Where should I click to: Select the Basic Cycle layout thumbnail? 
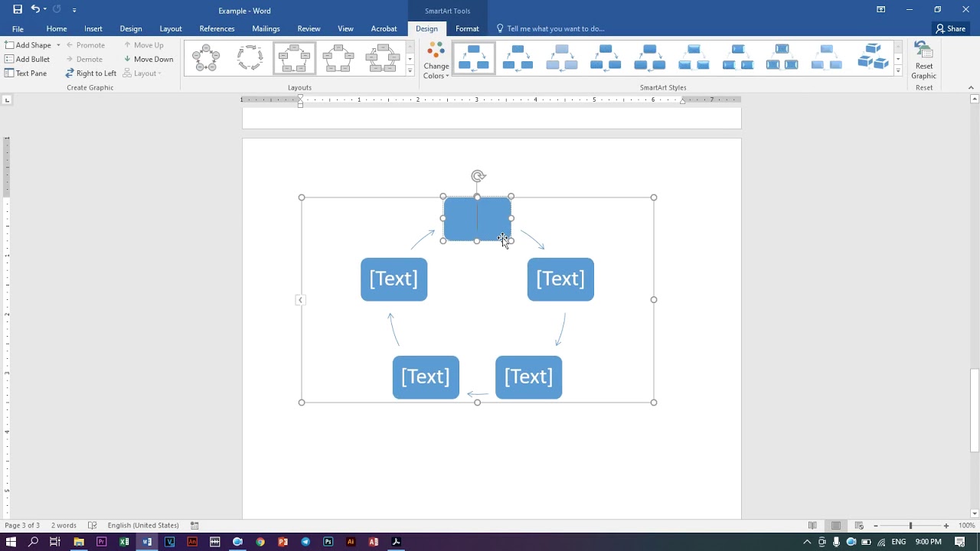click(206, 58)
